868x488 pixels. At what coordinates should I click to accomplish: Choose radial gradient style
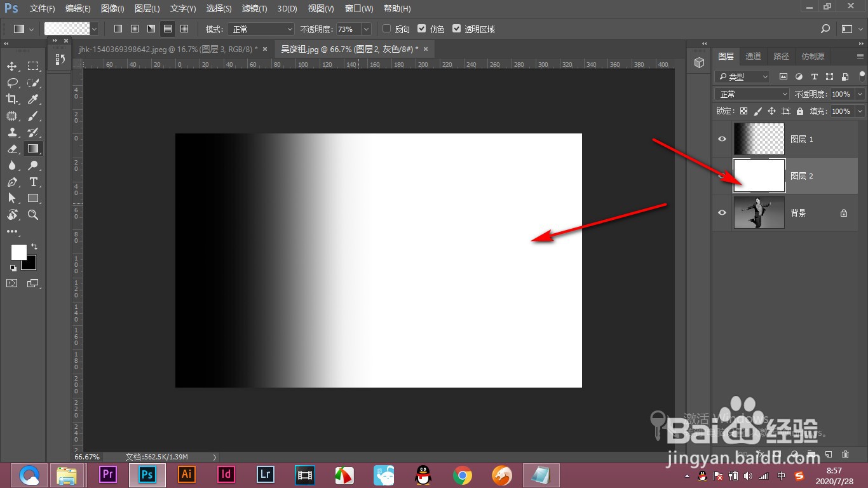[135, 29]
